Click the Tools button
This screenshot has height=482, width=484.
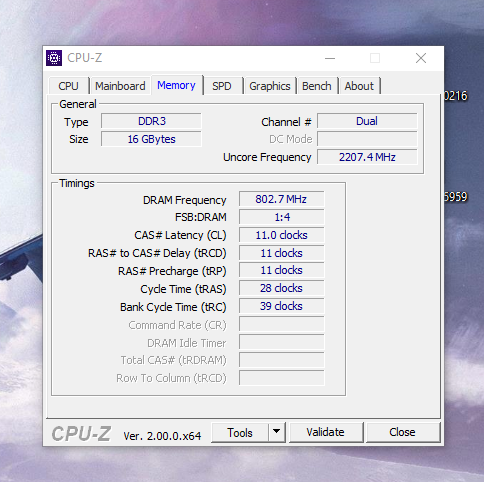240,433
